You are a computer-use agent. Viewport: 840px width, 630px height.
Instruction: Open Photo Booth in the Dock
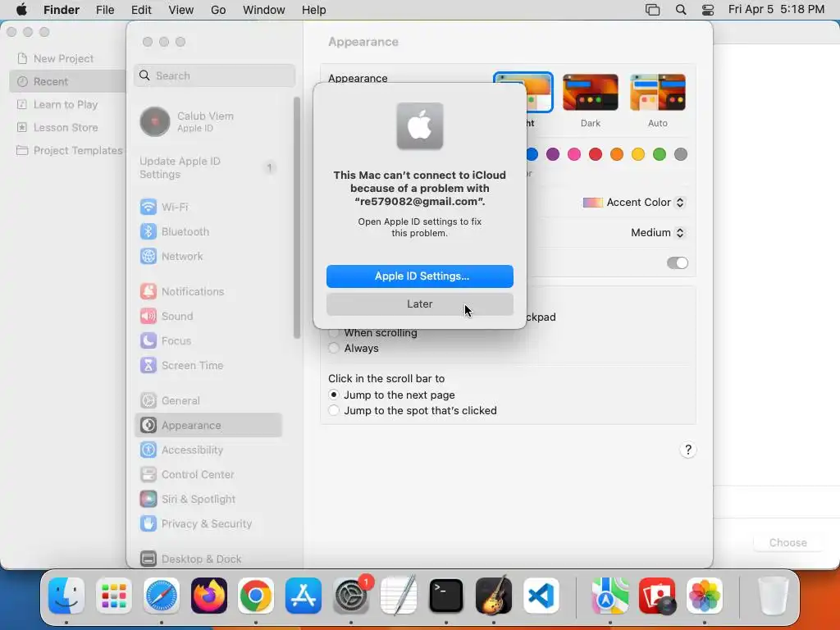(x=657, y=596)
